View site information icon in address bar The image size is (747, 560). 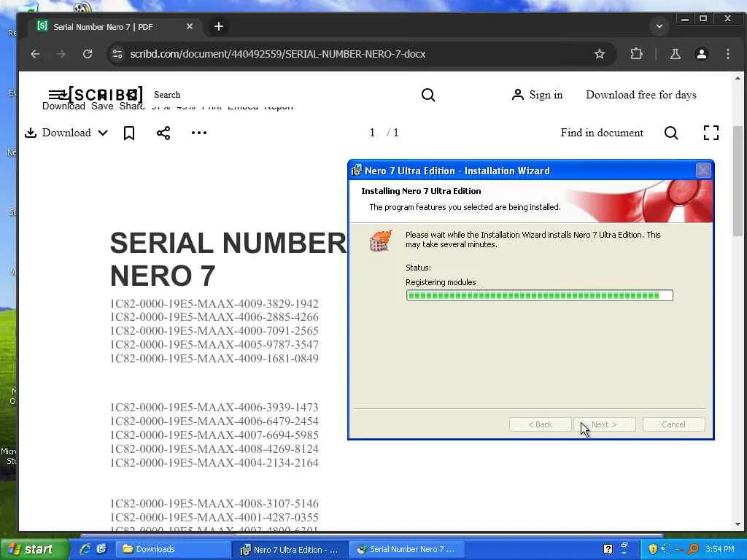pyautogui.click(x=117, y=54)
